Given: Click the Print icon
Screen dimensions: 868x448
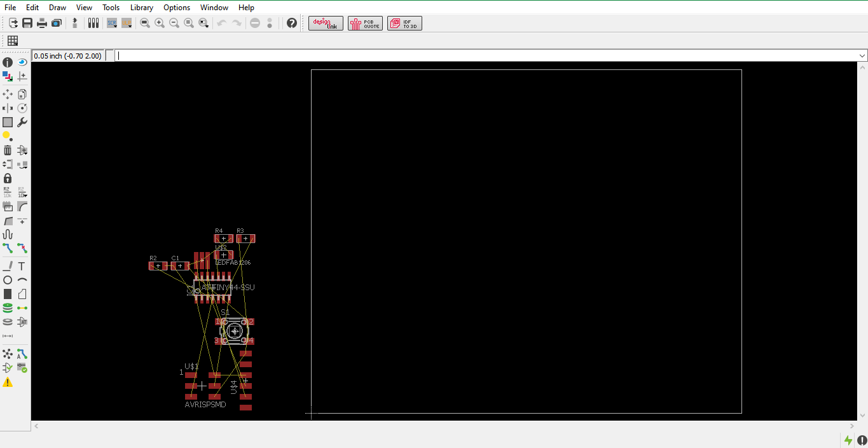Looking at the screenshot, I should tap(42, 23).
